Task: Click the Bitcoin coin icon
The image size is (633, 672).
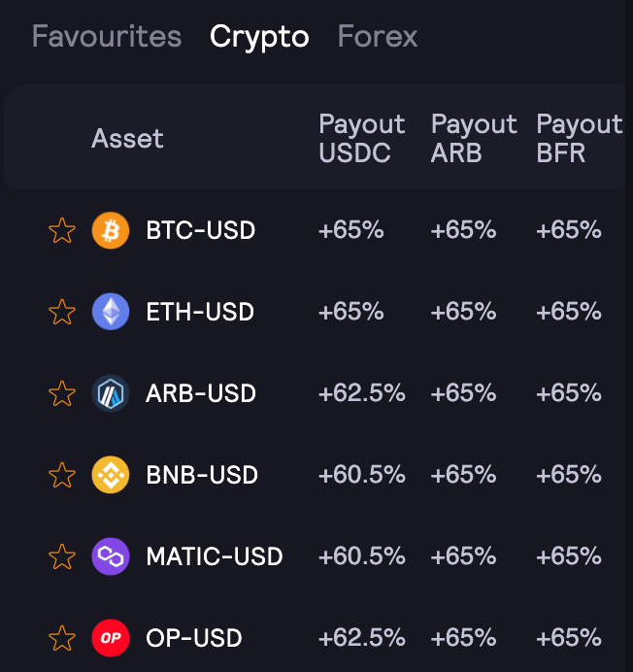Action: 110,231
